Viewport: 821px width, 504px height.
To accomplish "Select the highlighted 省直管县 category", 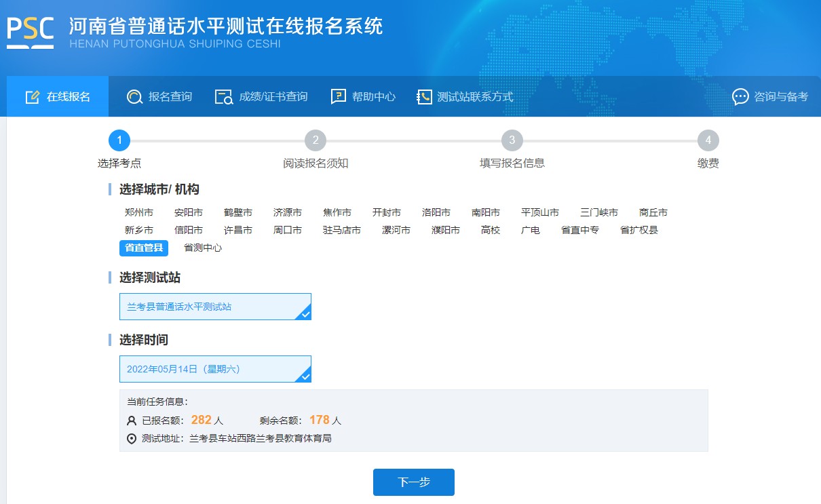I will click(144, 248).
